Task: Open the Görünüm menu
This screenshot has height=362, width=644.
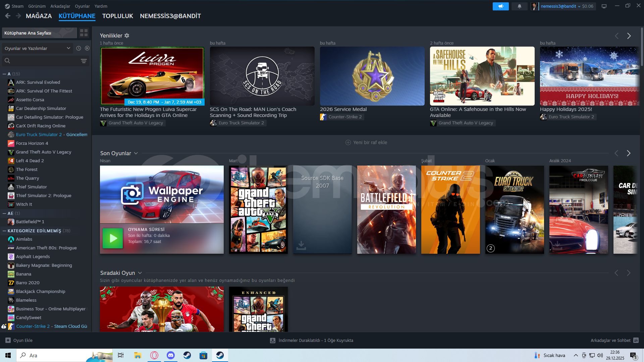Action: point(37,6)
